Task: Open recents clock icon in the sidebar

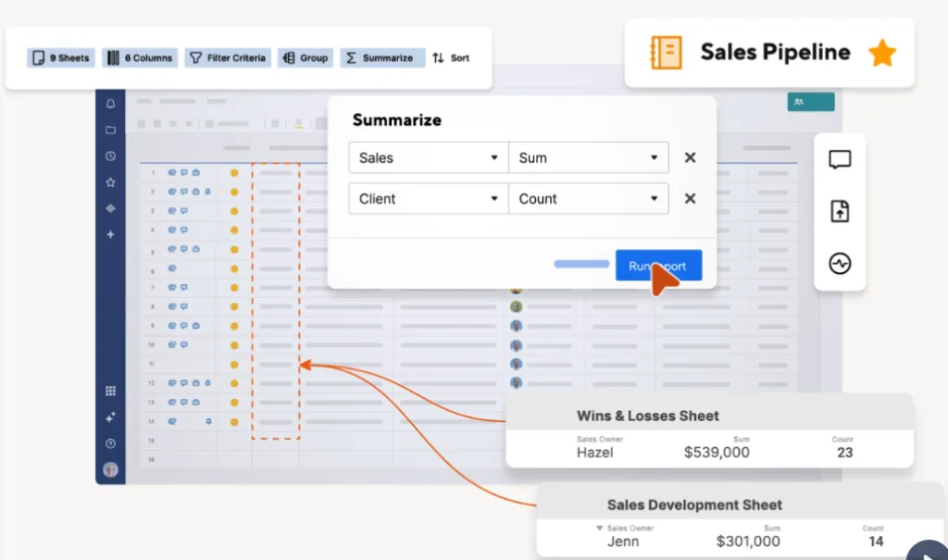Action: pos(111,156)
